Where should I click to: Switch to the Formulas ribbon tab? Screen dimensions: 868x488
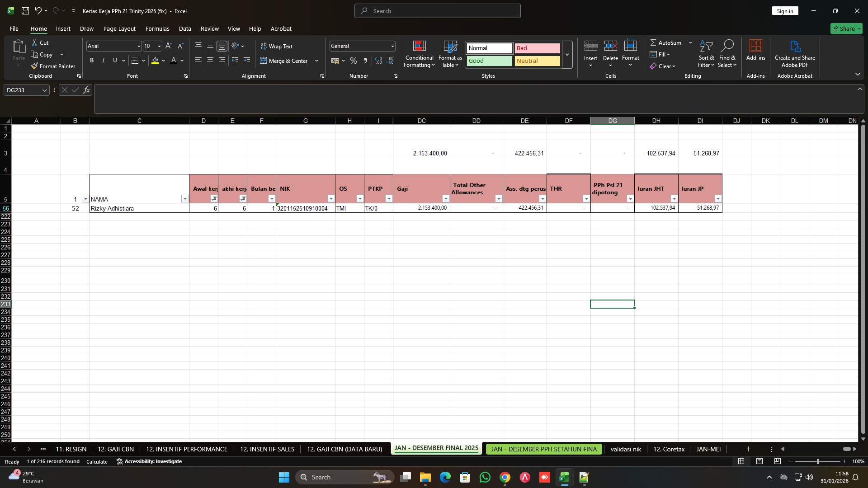157,28
